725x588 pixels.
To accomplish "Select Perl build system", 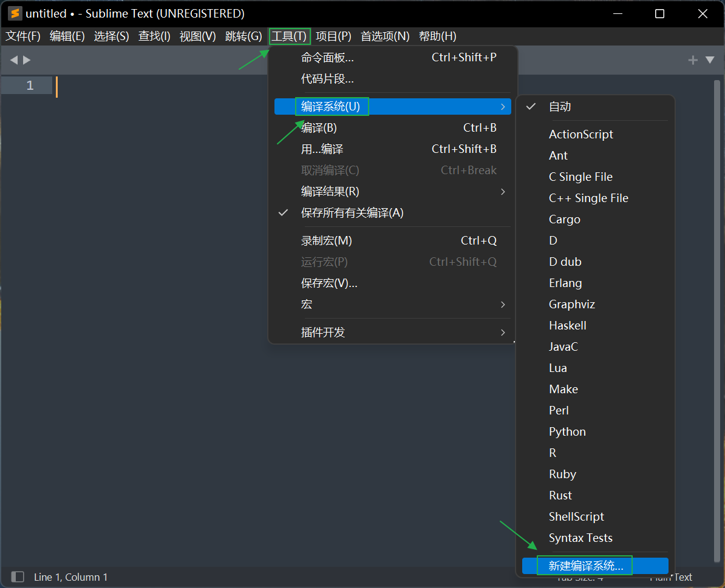I will (595, 411).
